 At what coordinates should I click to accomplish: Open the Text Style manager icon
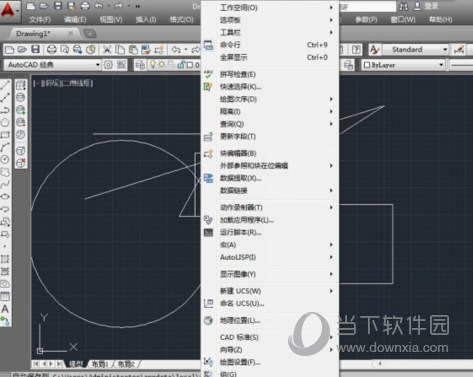[x=375, y=50]
